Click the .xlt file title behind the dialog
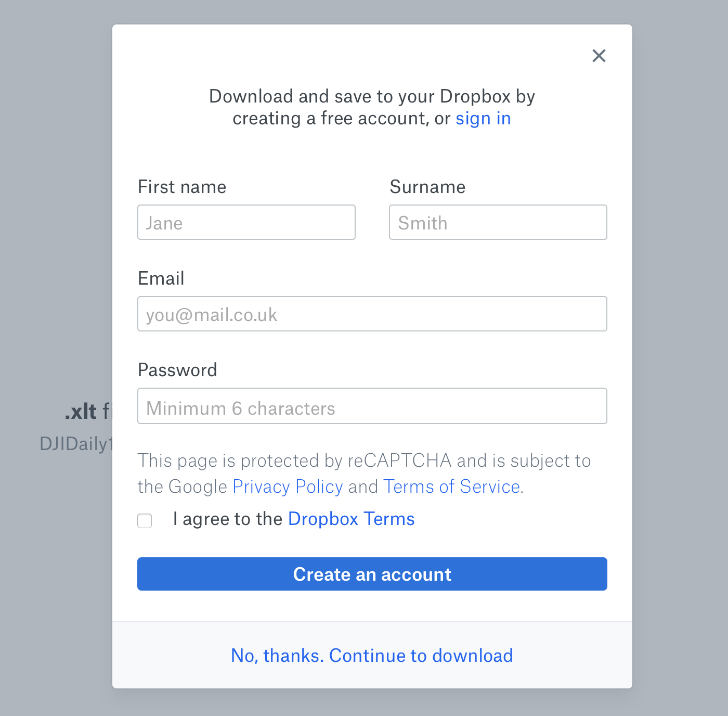Viewport: 728px width, 716px height. tap(87, 412)
